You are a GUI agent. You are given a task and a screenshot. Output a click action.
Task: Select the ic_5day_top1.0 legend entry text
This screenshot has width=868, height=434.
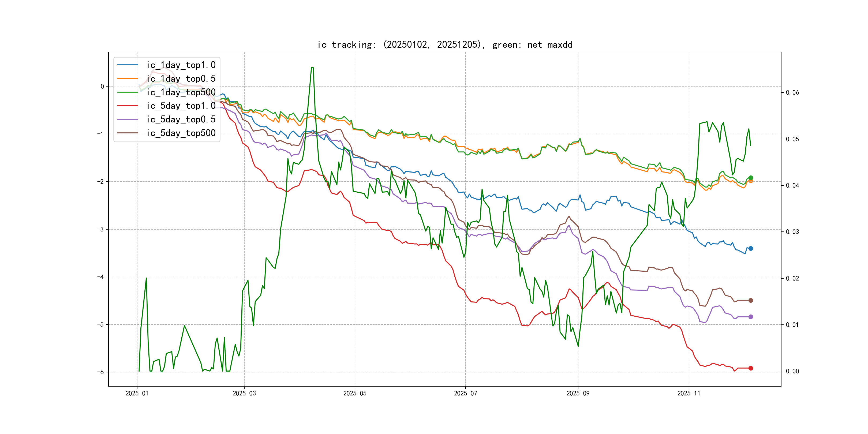(181, 106)
